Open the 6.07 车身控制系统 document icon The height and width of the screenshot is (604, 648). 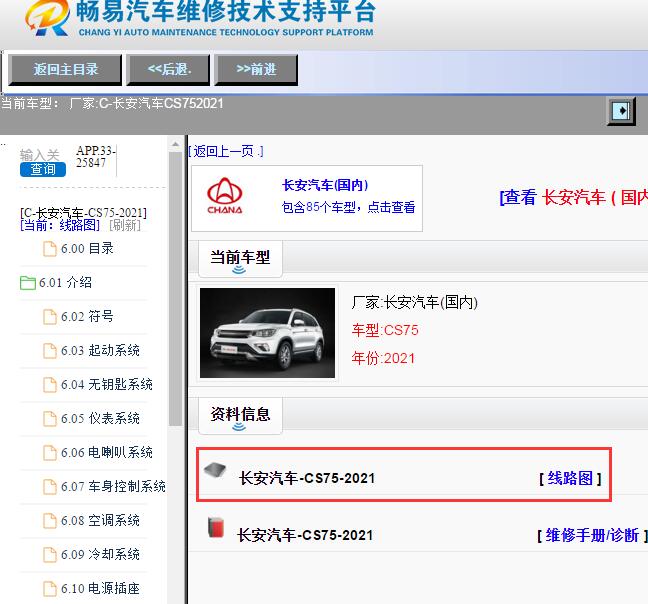pos(50,487)
